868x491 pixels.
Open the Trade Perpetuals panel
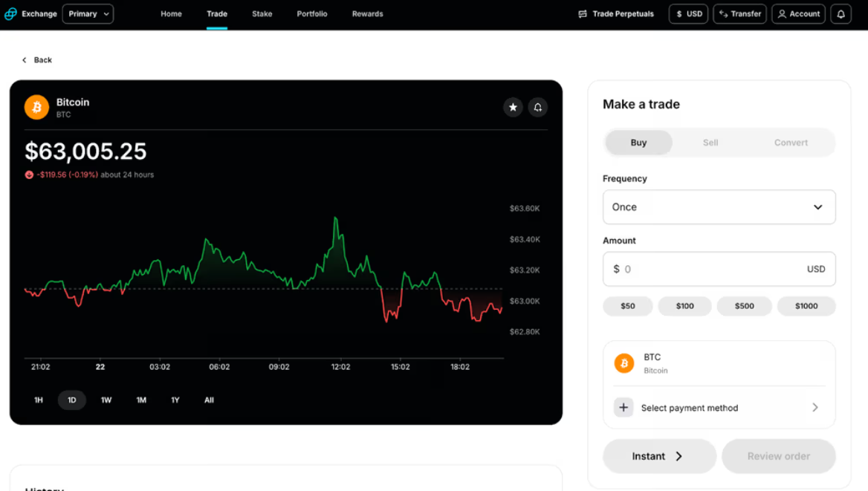(x=615, y=13)
